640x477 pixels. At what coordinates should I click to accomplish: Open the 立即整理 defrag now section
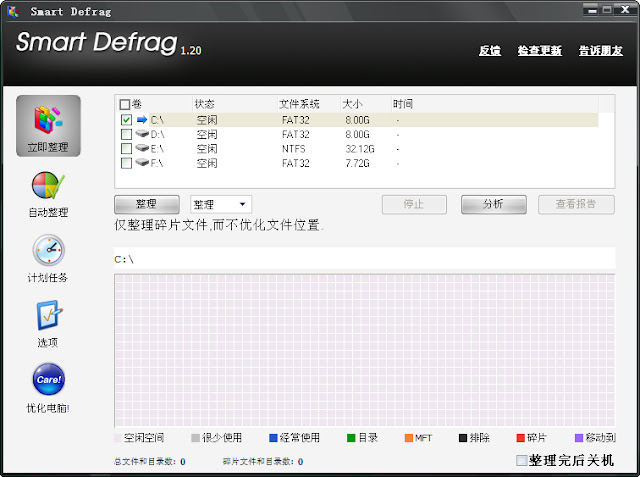48,126
